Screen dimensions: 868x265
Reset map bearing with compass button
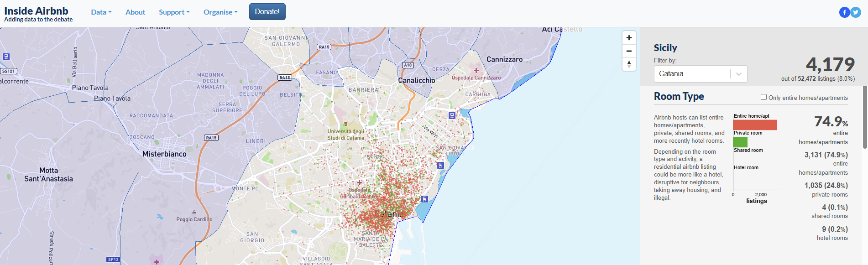click(x=629, y=64)
